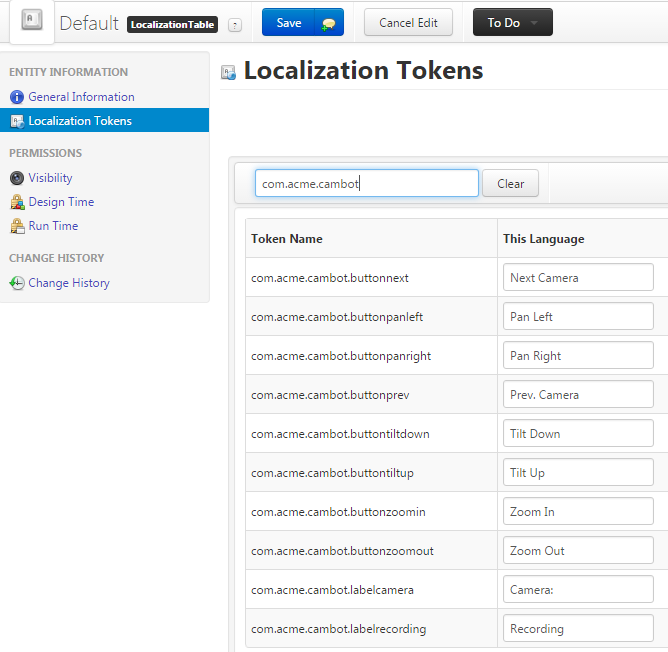
Task: Select token com.acme.cambot.buttonprev
Action: 330,395
